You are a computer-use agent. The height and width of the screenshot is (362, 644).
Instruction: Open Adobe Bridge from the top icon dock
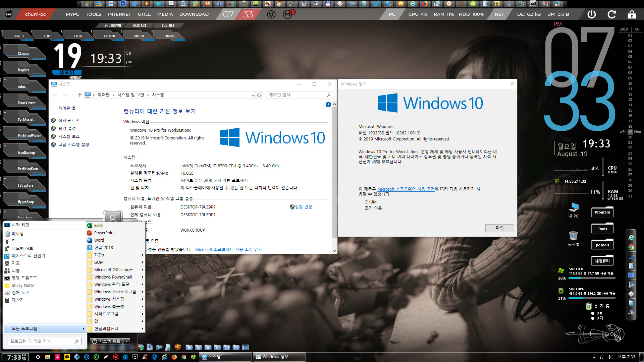(x=147, y=4)
